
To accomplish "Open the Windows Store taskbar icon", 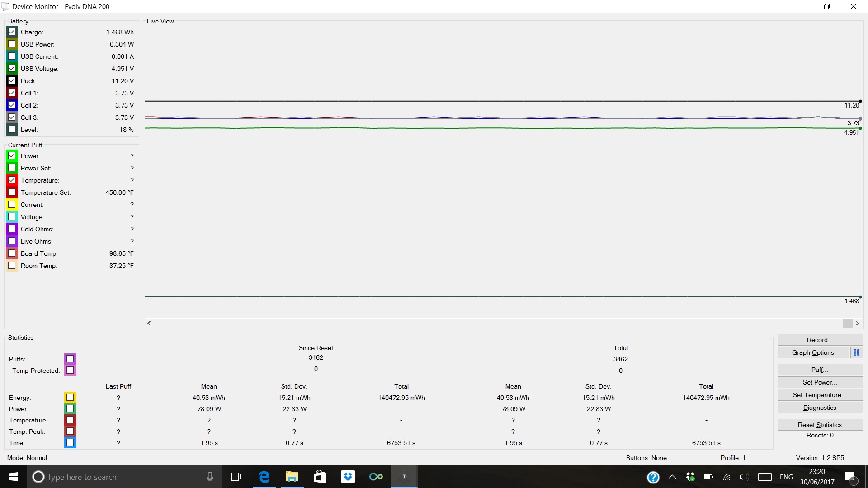I will 320,477.
